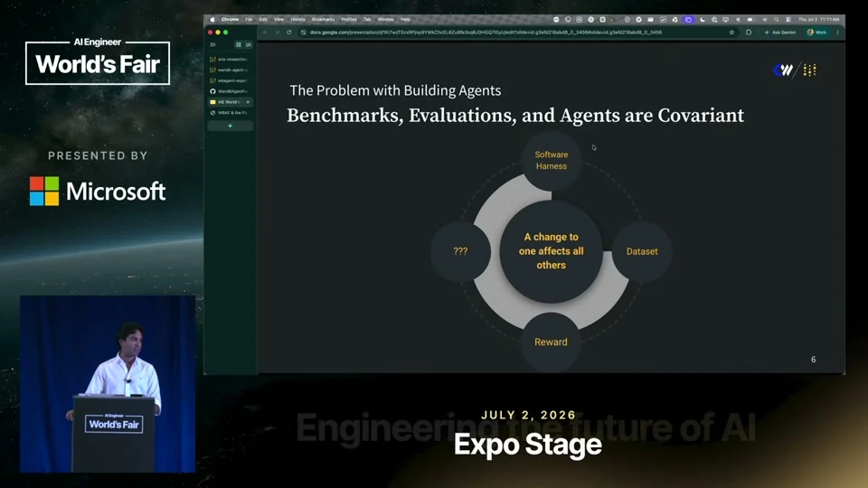Click the docs.google.com address bar

click(x=517, y=33)
